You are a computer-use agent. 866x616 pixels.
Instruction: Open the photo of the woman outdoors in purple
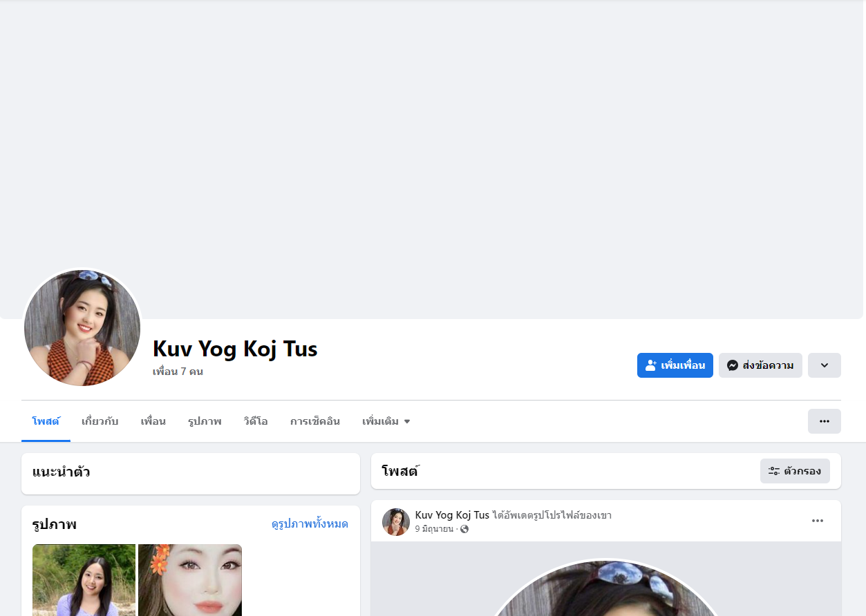coord(84,580)
